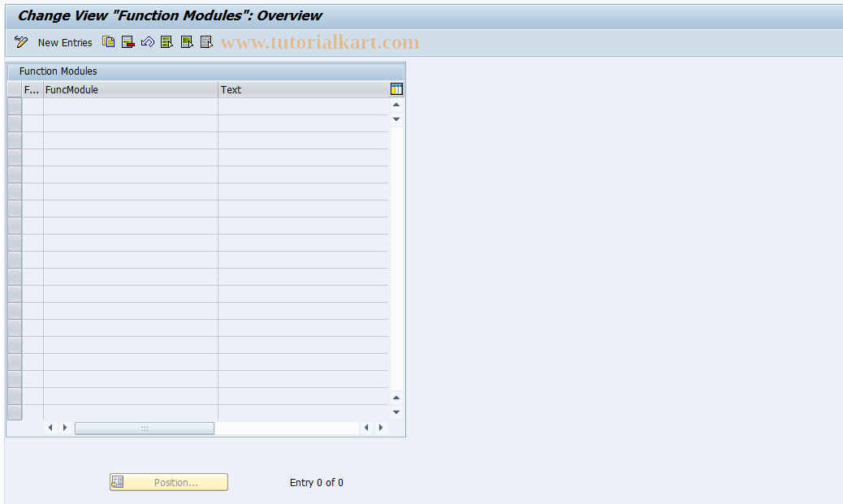Image resolution: width=843 pixels, height=504 pixels.
Task: Click the Copy As icon
Action: pos(108,41)
